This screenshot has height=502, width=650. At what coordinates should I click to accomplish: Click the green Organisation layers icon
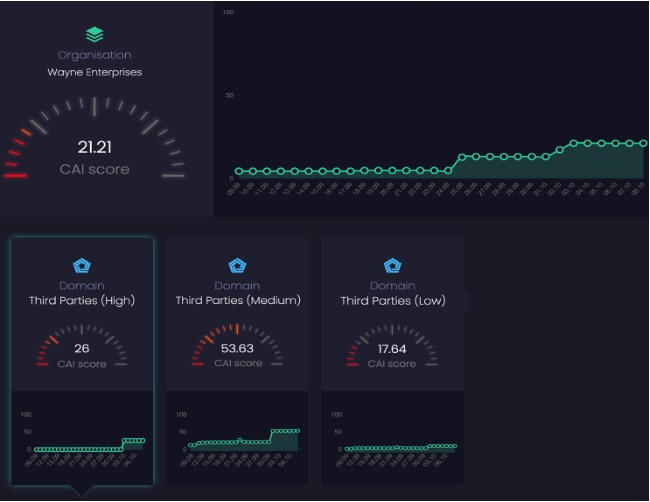point(95,34)
